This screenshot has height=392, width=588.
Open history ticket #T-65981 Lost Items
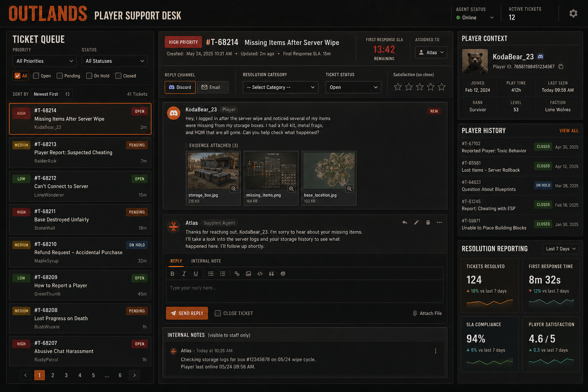(x=520, y=167)
